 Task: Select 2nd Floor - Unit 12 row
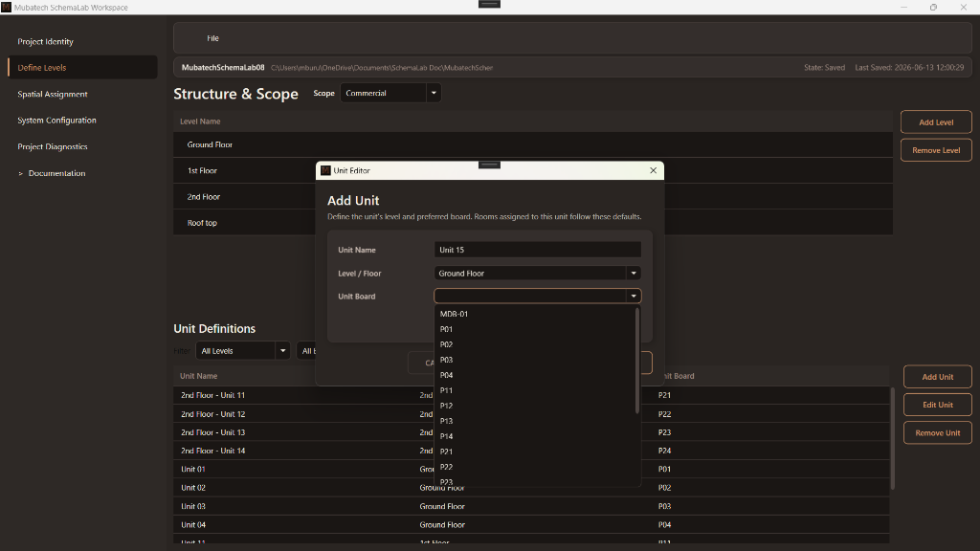(531, 414)
